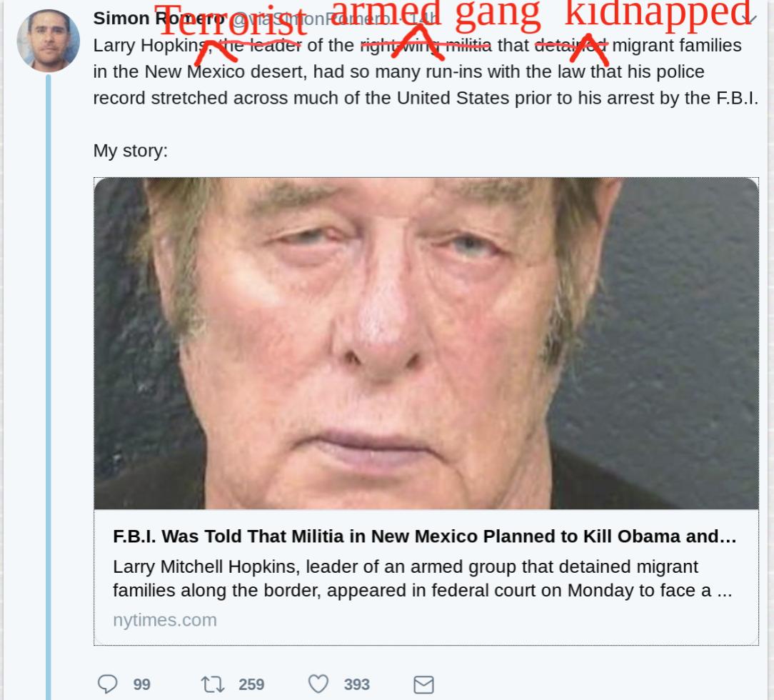
Task: Click the 'My story:' tweet text
Action: [131, 151]
